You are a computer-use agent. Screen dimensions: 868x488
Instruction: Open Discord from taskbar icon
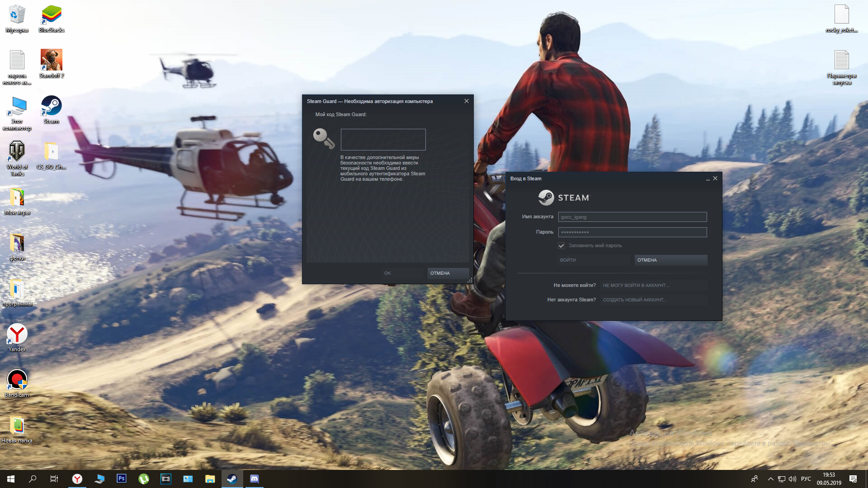tap(255, 479)
